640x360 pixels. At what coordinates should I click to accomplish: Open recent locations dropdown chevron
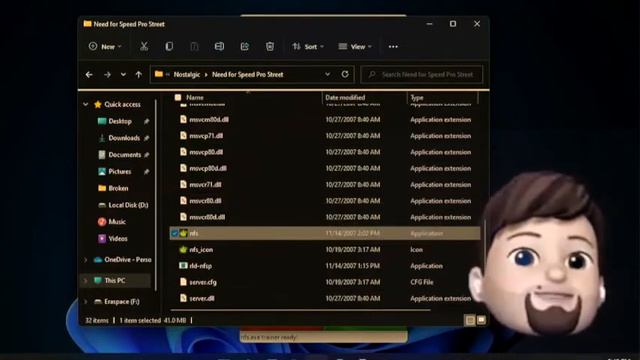click(123, 75)
